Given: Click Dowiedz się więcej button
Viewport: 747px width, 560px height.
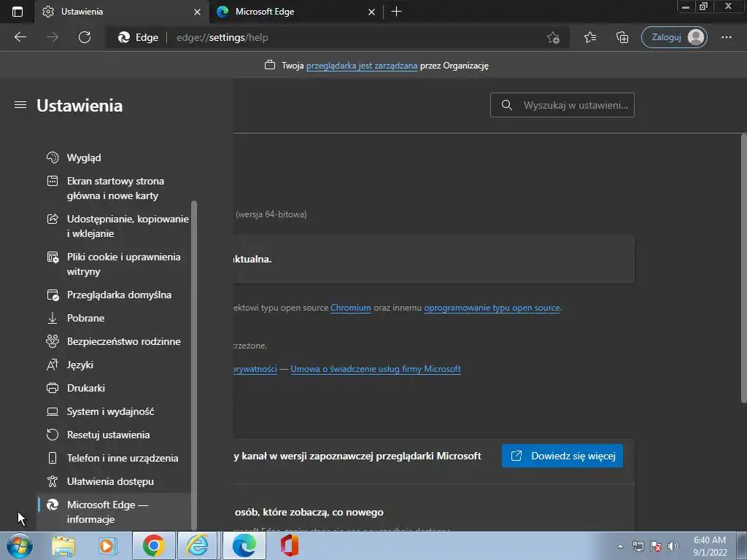Looking at the screenshot, I should click(x=562, y=456).
